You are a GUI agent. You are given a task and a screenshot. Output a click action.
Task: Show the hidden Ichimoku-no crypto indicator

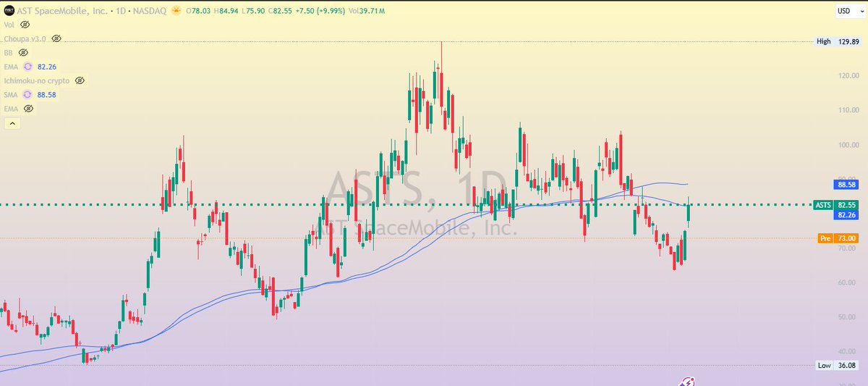(x=80, y=80)
